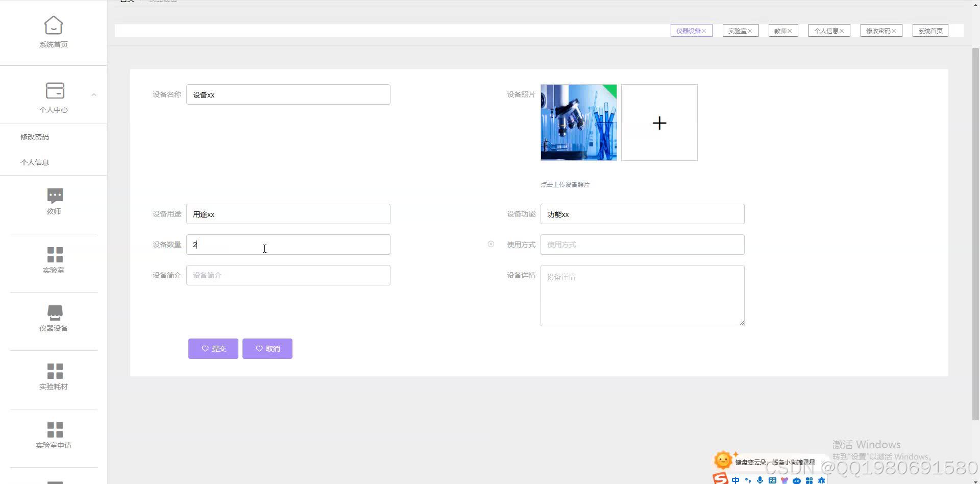Toggle the 中 Chinese input mode icon
The width and height of the screenshot is (980, 484).
click(735, 480)
